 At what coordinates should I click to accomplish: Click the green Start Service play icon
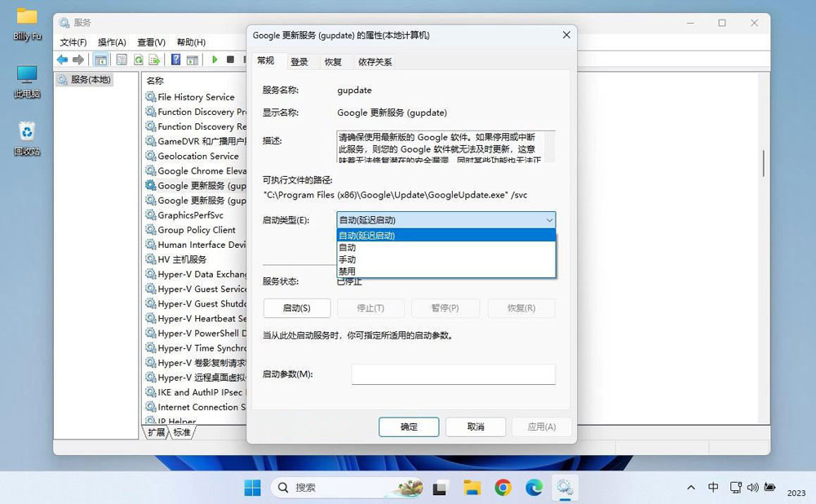click(x=215, y=60)
